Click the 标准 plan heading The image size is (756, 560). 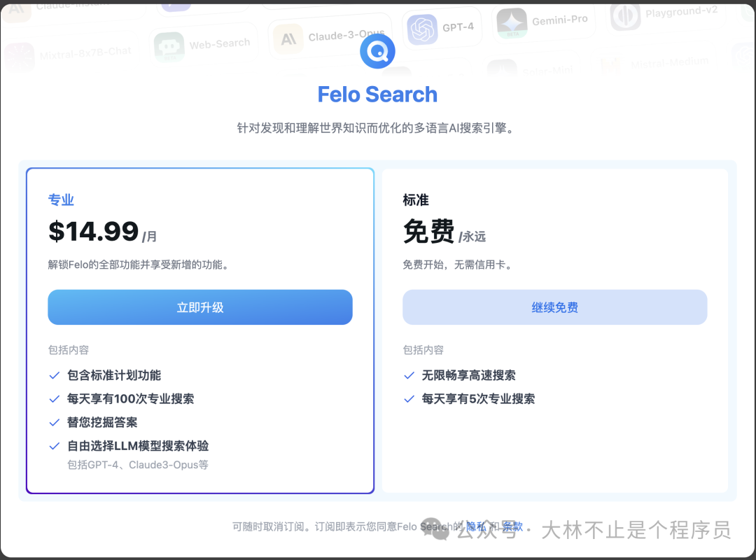click(x=416, y=199)
